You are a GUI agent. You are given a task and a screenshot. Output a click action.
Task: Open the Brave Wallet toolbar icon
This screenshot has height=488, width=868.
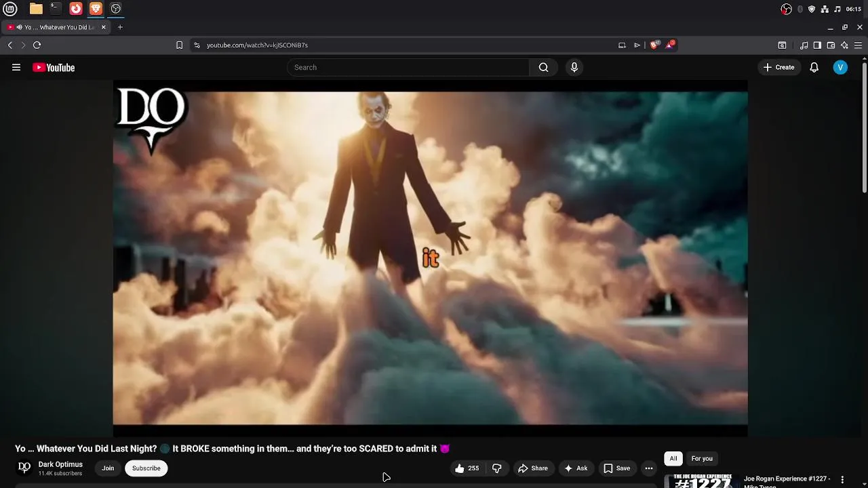coord(831,45)
